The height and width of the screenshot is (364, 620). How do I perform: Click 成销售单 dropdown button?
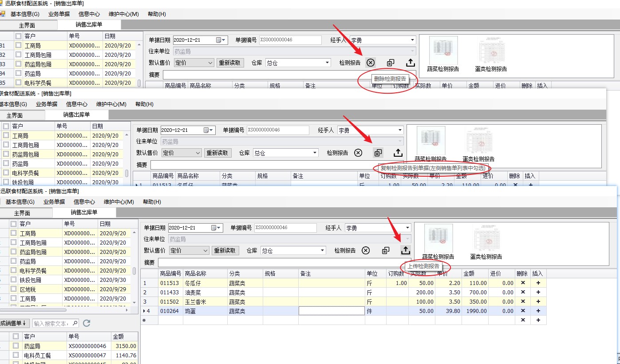(x=14, y=323)
